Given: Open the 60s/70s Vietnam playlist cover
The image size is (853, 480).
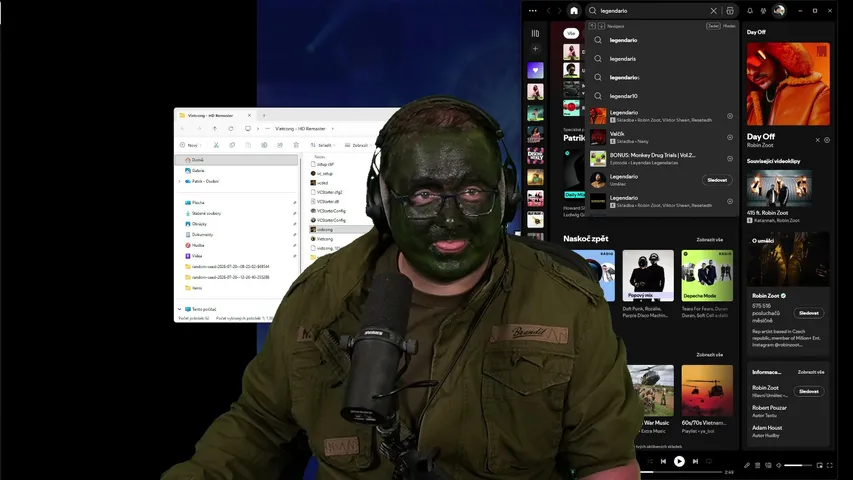Looking at the screenshot, I should tap(707, 391).
